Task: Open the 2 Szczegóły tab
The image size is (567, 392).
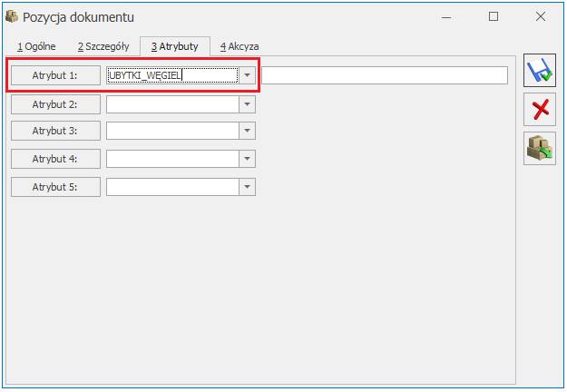Action: click(103, 46)
